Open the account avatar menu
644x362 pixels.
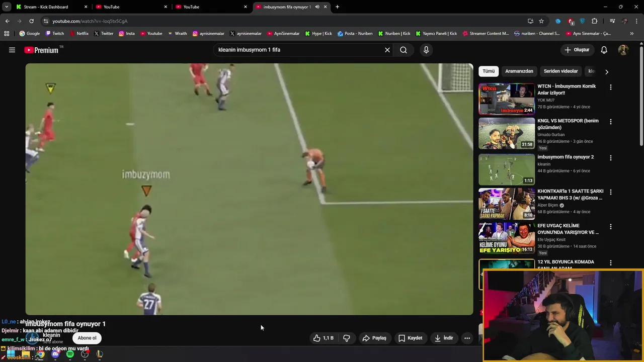click(x=623, y=50)
